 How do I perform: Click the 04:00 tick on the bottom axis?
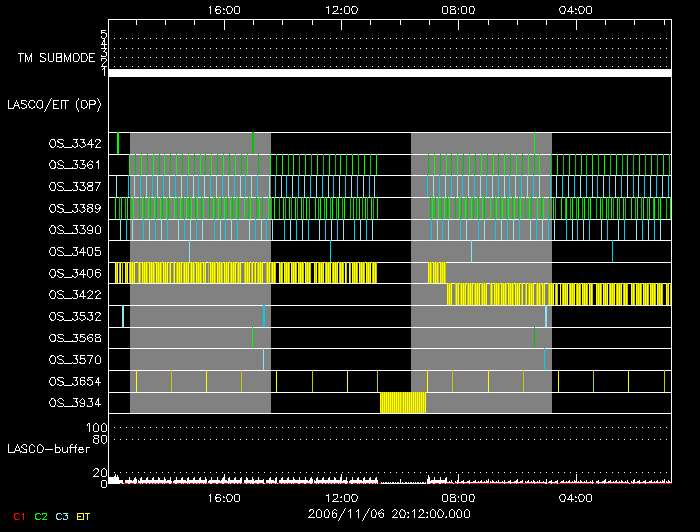[576, 497]
